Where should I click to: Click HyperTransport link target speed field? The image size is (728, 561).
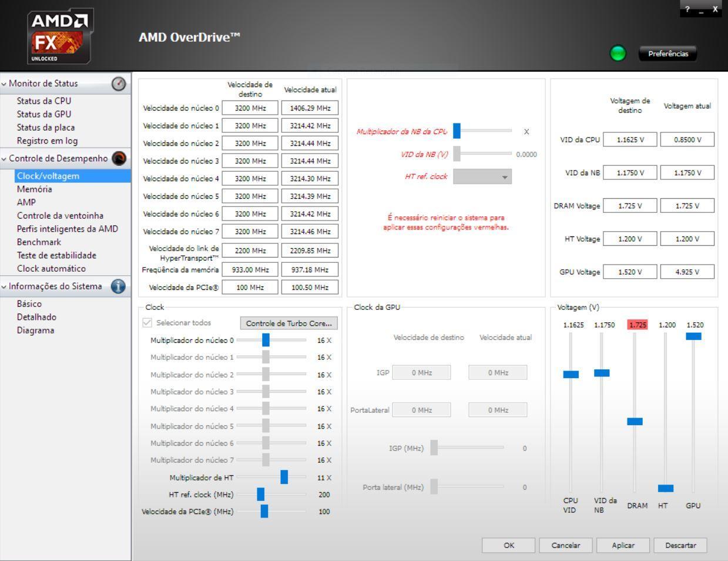(250, 251)
